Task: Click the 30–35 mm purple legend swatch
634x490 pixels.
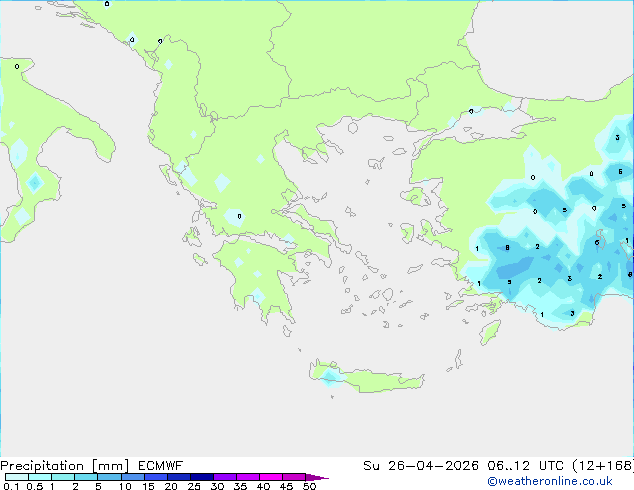Action: coord(225,477)
